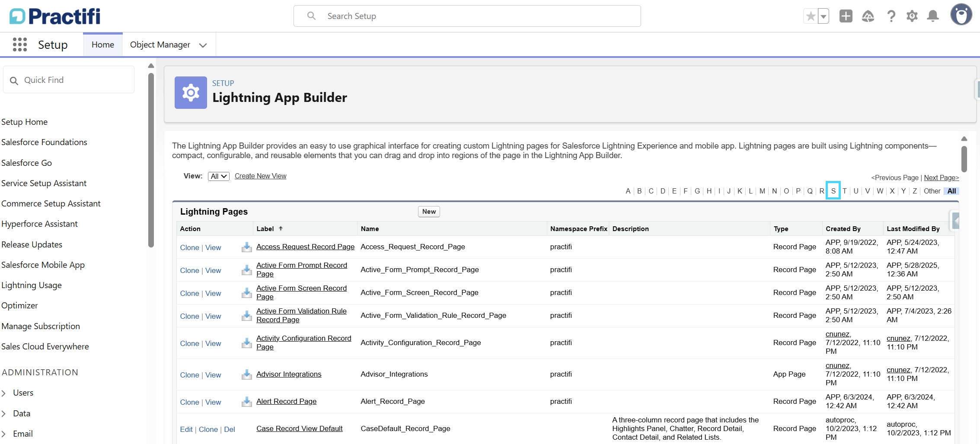Open Manage Subscription in sidebar

pyautogui.click(x=41, y=326)
